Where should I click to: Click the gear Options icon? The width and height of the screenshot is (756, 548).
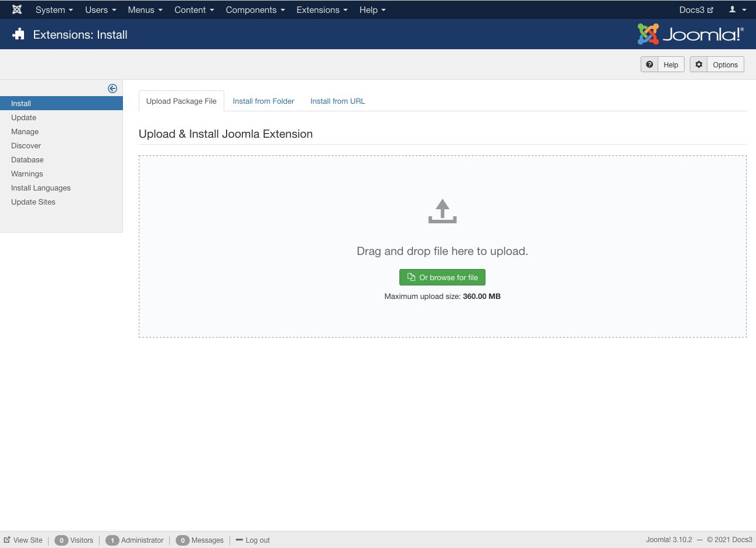[x=699, y=64]
